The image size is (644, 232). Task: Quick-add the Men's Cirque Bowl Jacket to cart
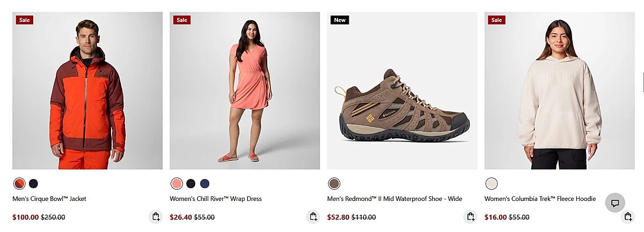click(156, 217)
